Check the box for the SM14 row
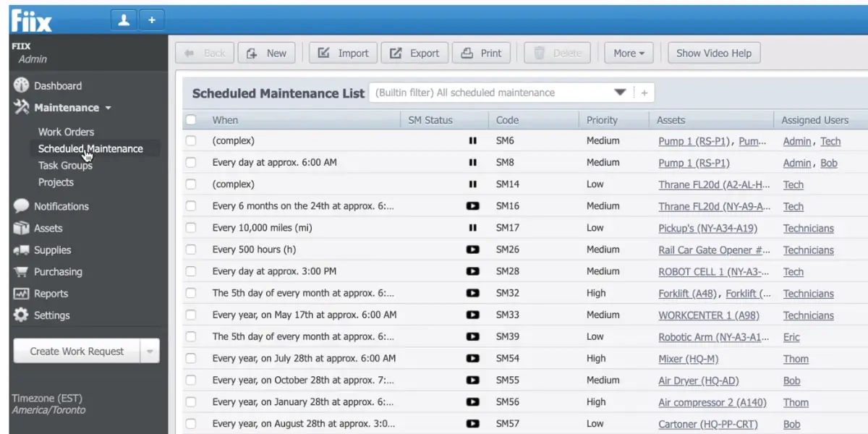The image size is (868, 434). click(191, 184)
